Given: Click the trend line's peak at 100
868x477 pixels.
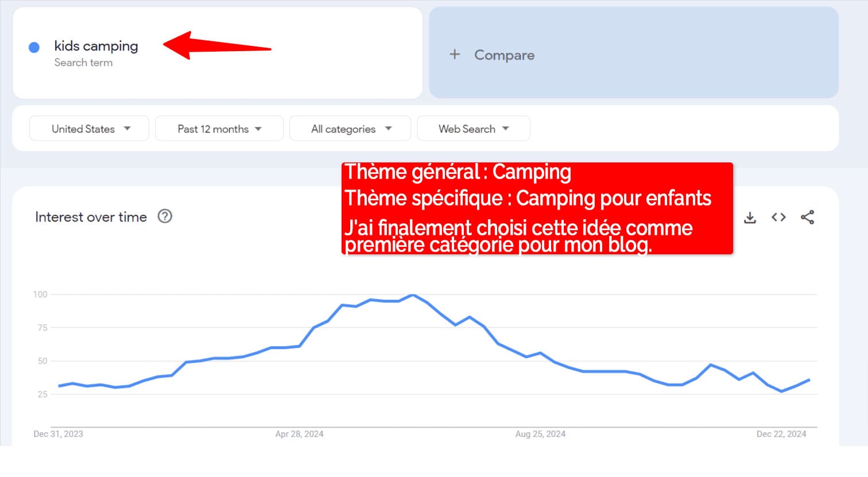Looking at the screenshot, I should tap(413, 295).
